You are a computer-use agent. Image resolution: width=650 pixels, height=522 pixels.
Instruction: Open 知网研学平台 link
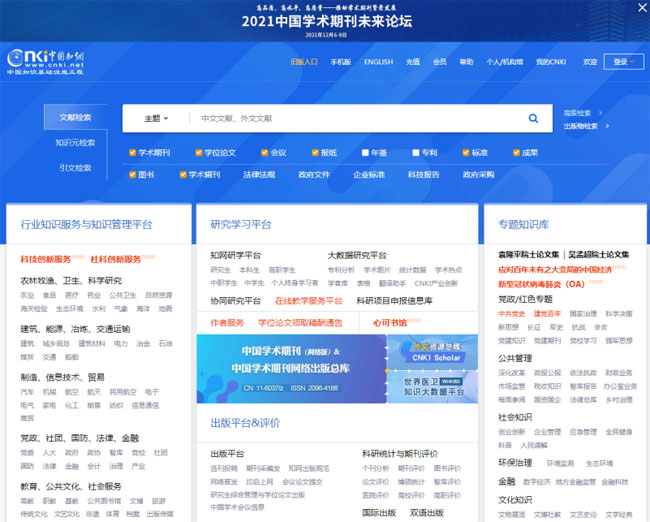[x=236, y=255]
